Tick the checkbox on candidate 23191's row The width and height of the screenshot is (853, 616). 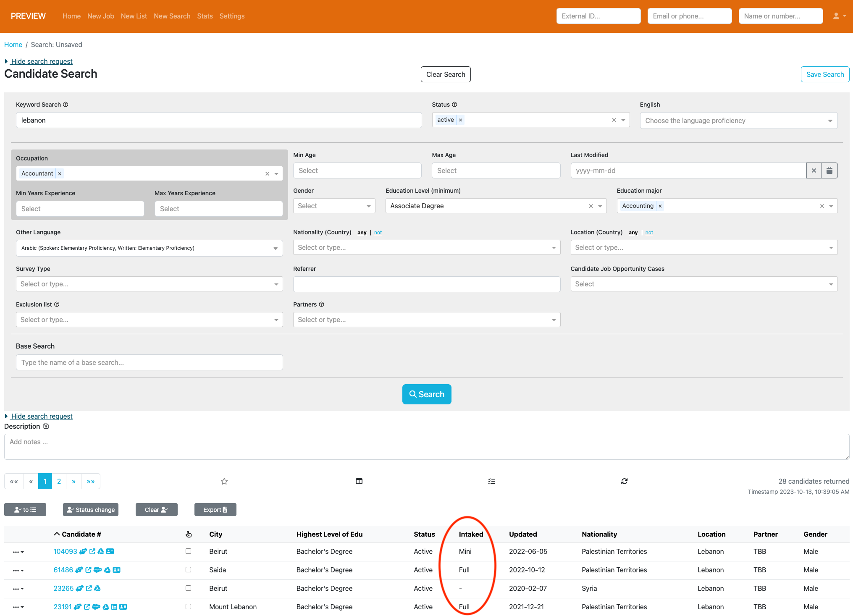point(188,607)
